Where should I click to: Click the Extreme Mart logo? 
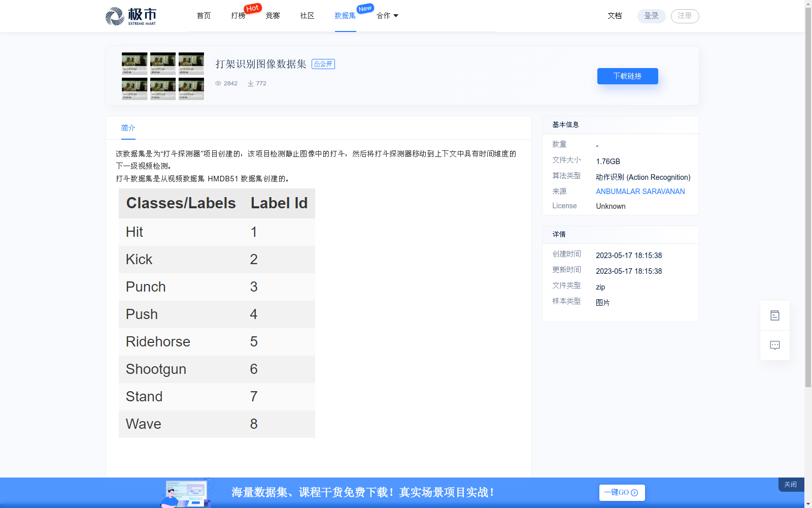(x=131, y=16)
